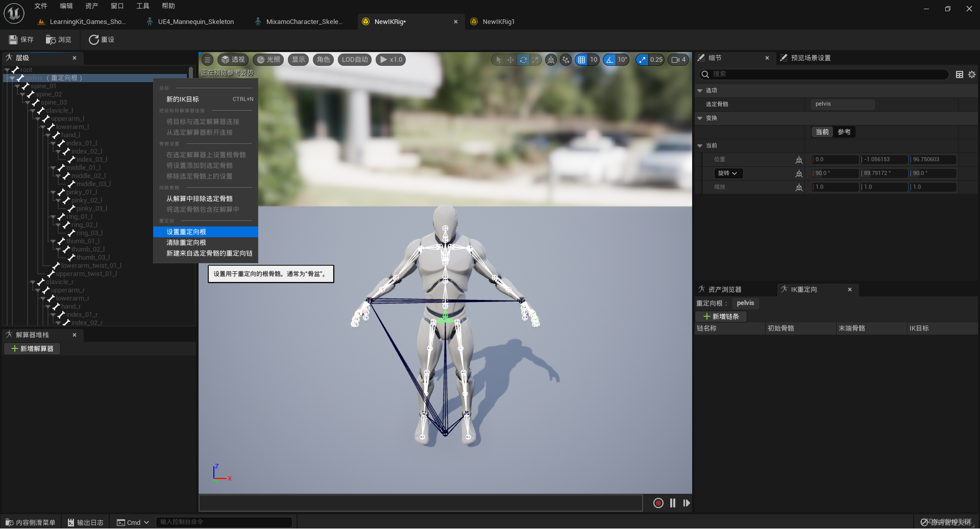Choose new retarget chain from selected bones
Viewport: 980px width, 529px height.
(x=206, y=253)
